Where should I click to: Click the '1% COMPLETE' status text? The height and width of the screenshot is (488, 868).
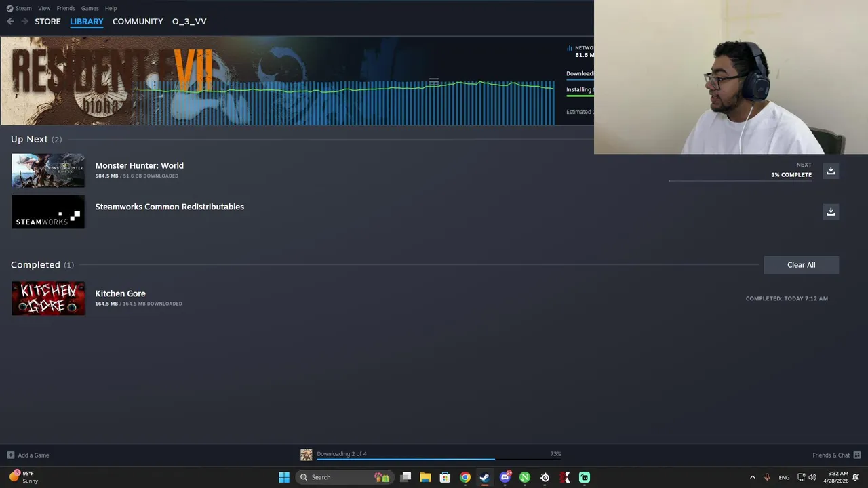tap(791, 175)
